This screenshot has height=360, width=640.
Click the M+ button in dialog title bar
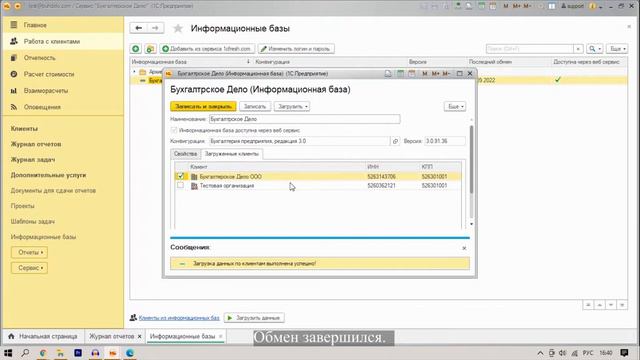435,73
